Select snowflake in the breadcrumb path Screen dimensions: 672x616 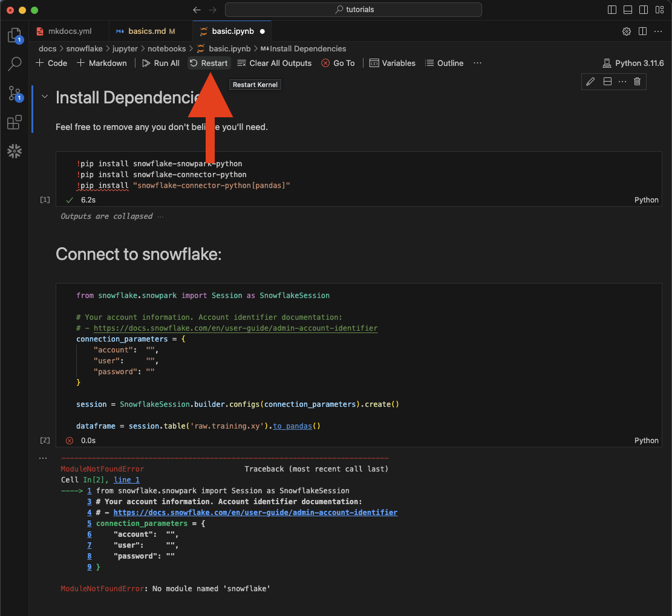click(84, 49)
